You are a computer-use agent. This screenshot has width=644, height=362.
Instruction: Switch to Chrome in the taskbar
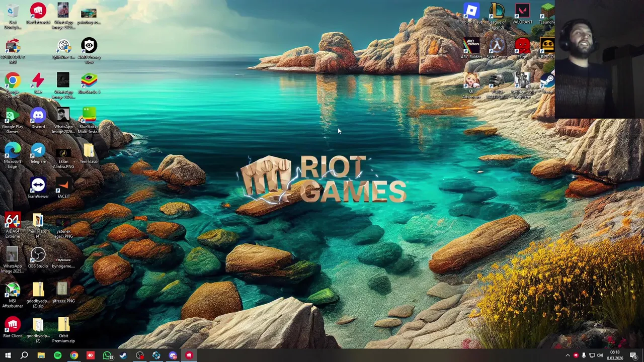74,355
